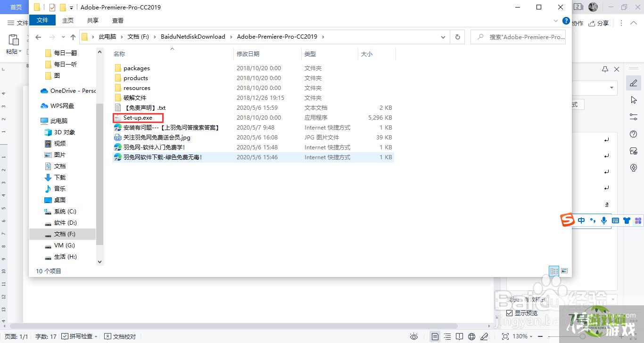This screenshot has height=343, width=644.
Task: Switch to details view layout icon
Action: tap(554, 271)
